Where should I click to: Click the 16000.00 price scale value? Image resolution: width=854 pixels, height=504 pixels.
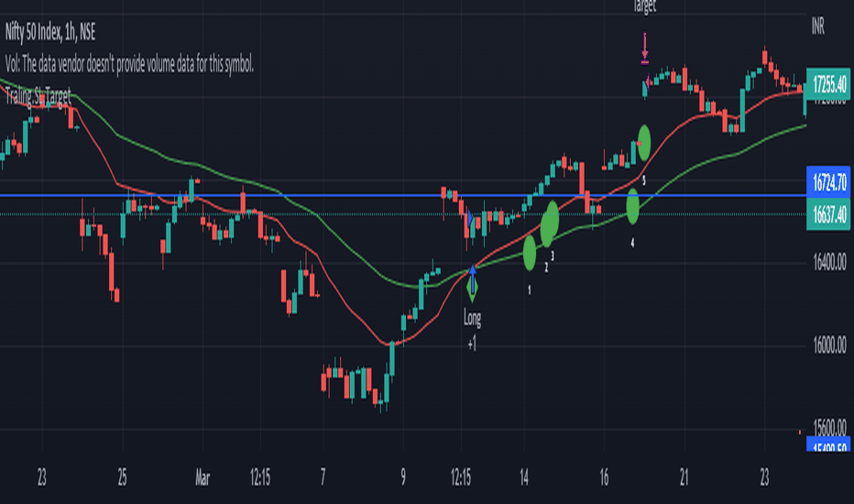click(829, 345)
